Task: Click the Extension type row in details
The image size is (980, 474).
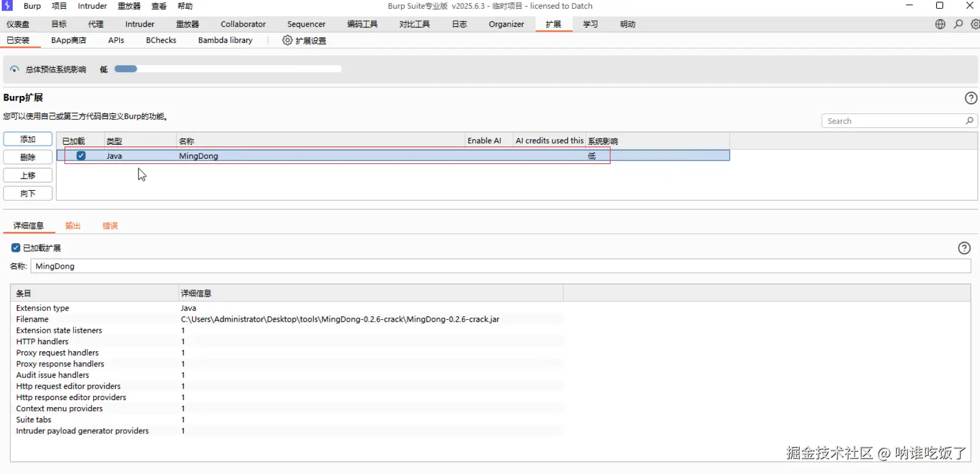Action: coord(287,308)
